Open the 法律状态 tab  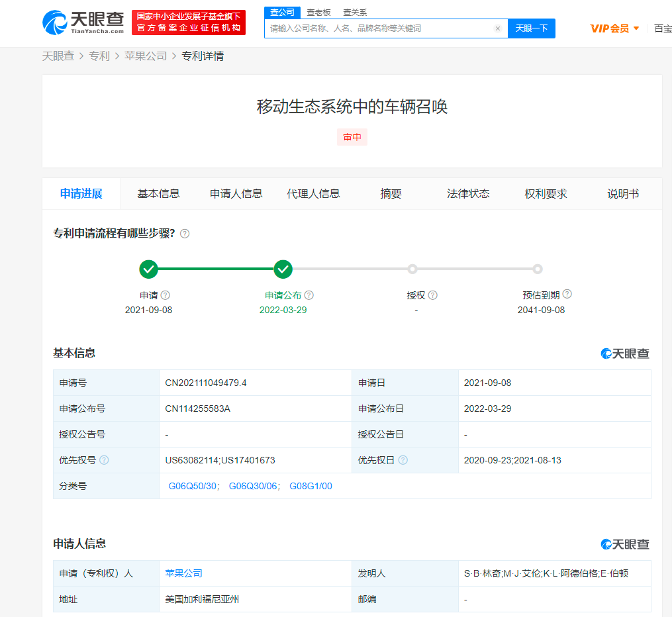coord(468,194)
